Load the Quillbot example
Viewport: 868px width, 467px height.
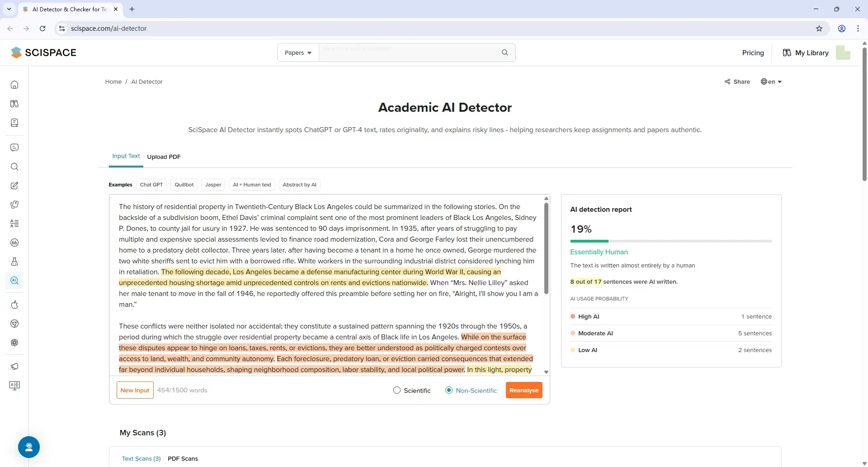pyautogui.click(x=184, y=185)
